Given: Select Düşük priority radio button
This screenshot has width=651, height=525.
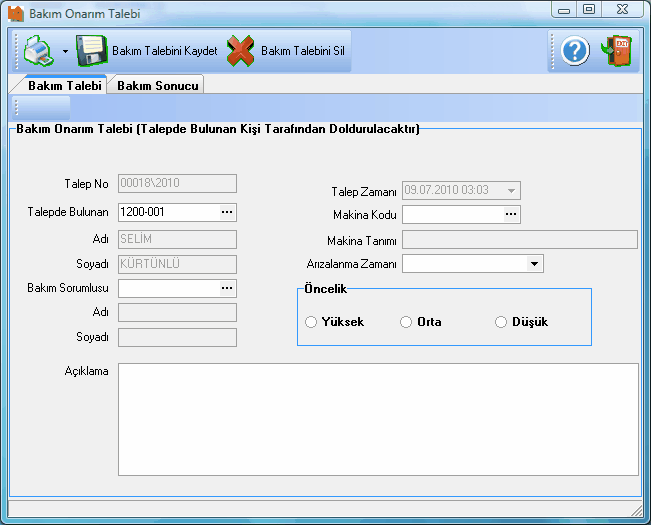Looking at the screenshot, I should (501, 322).
